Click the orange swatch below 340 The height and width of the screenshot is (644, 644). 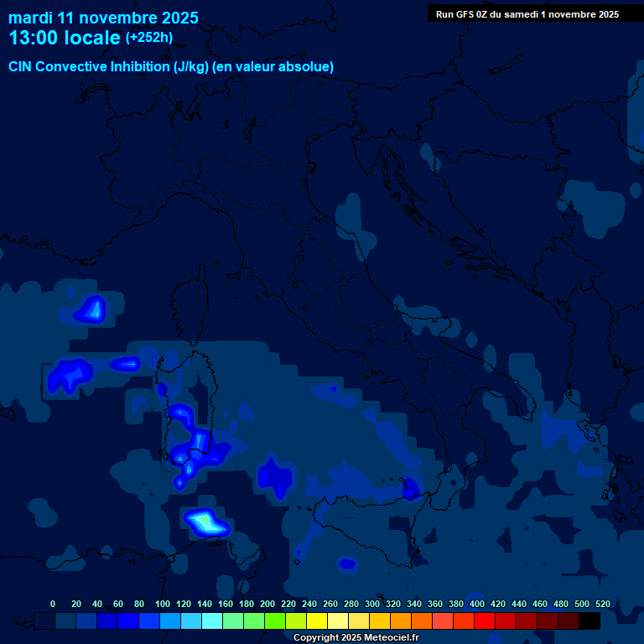click(x=422, y=621)
